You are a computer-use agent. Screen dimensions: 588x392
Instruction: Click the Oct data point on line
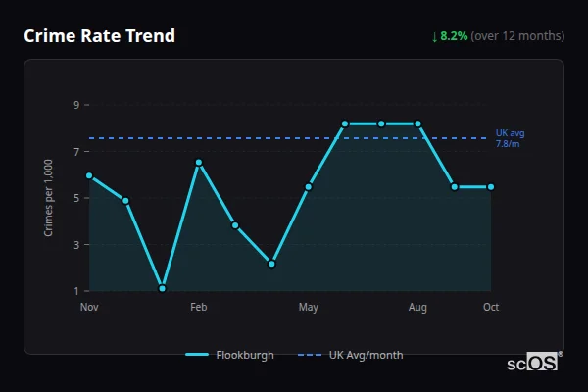pos(491,187)
